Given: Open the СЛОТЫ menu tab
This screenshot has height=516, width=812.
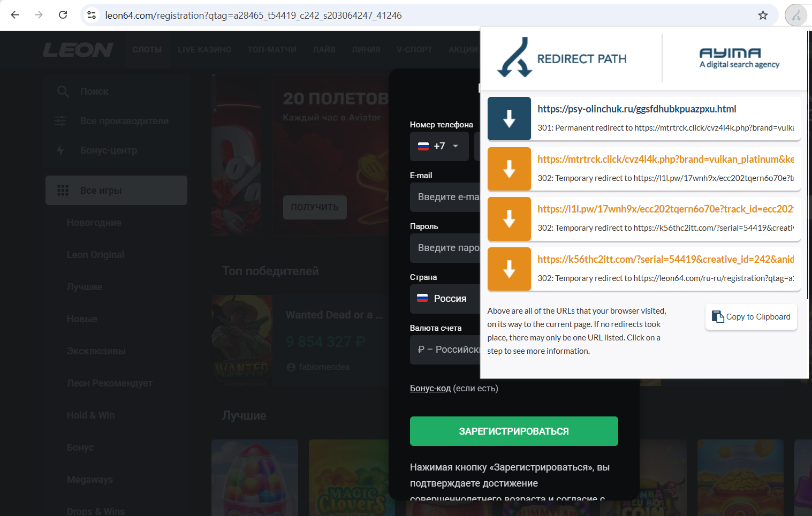Looking at the screenshot, I should pos(147,50).
